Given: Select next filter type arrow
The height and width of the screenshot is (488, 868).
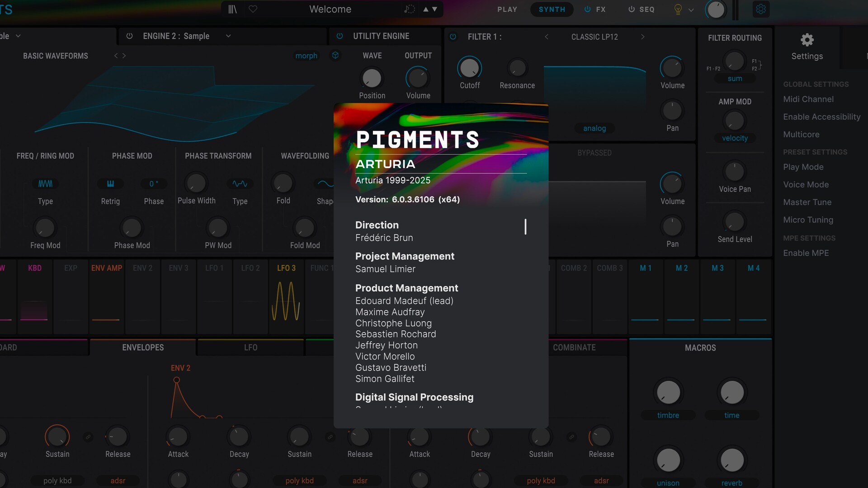Looking at the screenshot, I should tap(642, 37).
